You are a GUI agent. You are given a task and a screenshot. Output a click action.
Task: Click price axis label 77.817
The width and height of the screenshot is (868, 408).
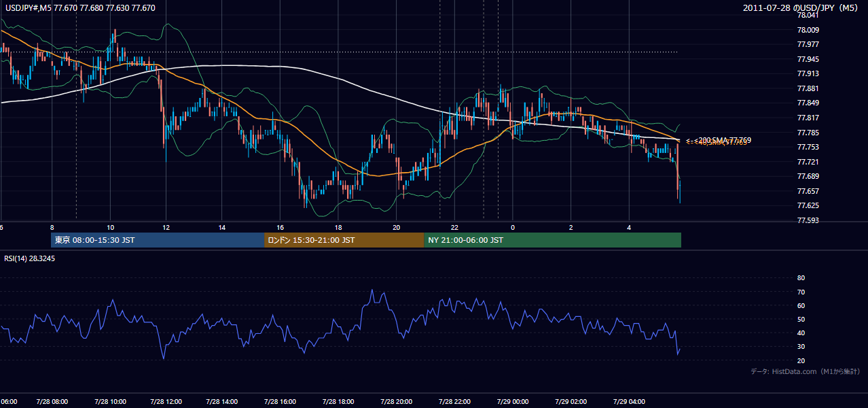click(808, 118)
